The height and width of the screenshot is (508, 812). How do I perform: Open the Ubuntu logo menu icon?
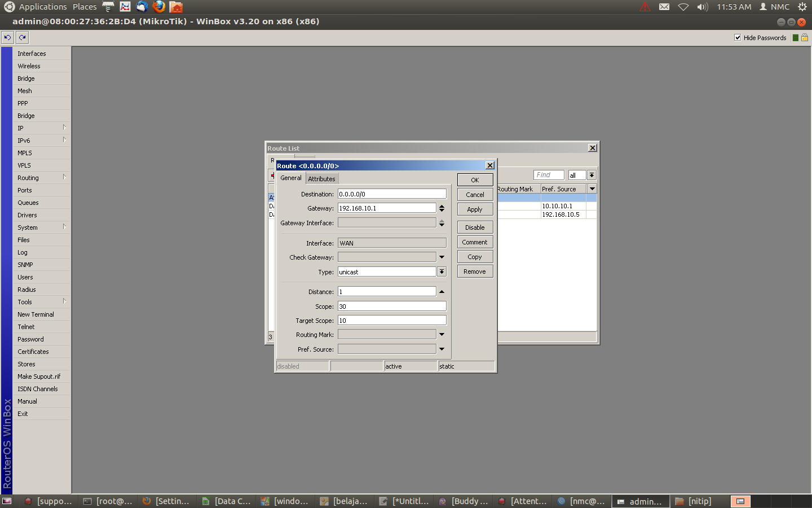(x=10, y=7)
